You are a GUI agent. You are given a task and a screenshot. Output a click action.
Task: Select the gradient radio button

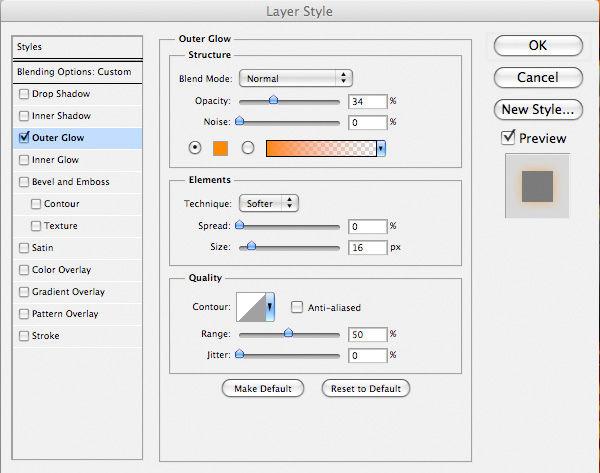(248, 147)
